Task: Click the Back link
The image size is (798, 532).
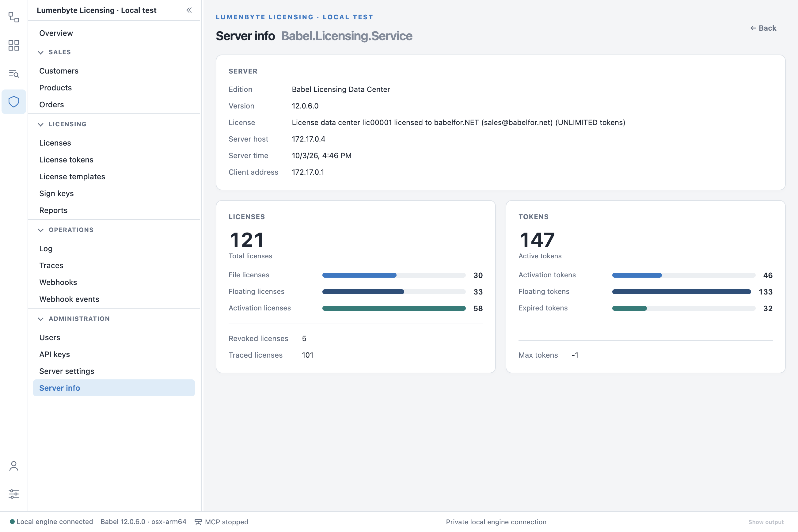Action: coord(763,28)
